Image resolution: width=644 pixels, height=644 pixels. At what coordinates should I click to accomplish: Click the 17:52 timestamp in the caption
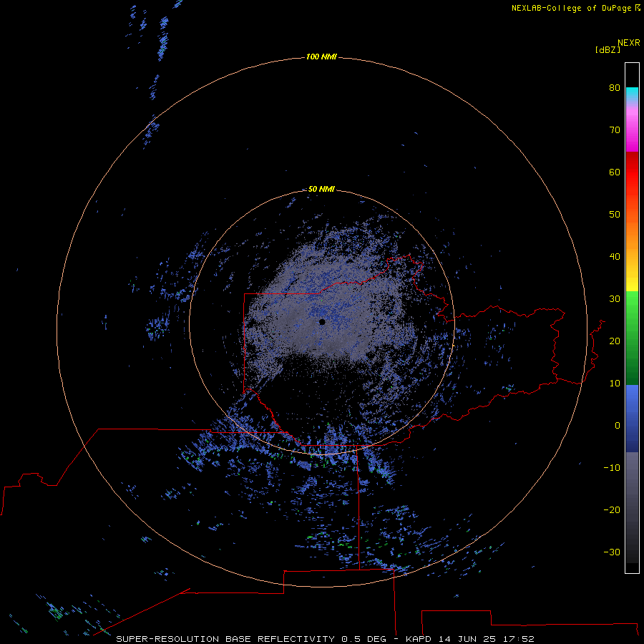coord(519,639)
